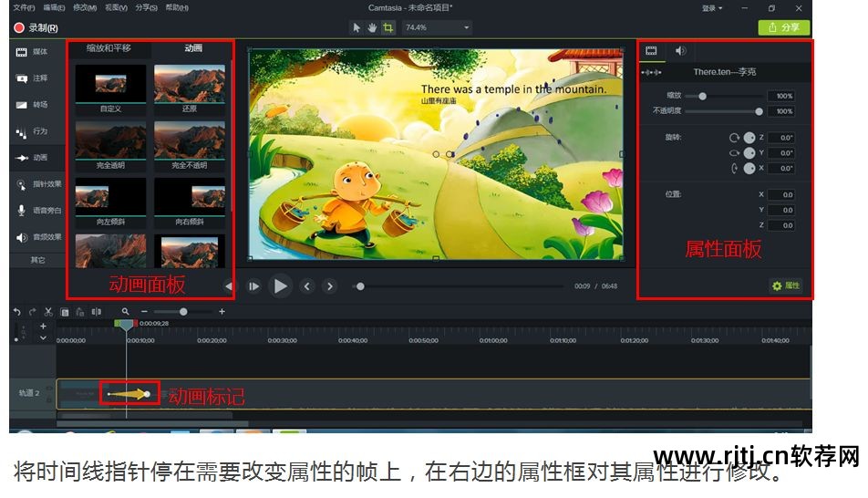Open the 编辑(E) menu

click(x=55, y=8)
